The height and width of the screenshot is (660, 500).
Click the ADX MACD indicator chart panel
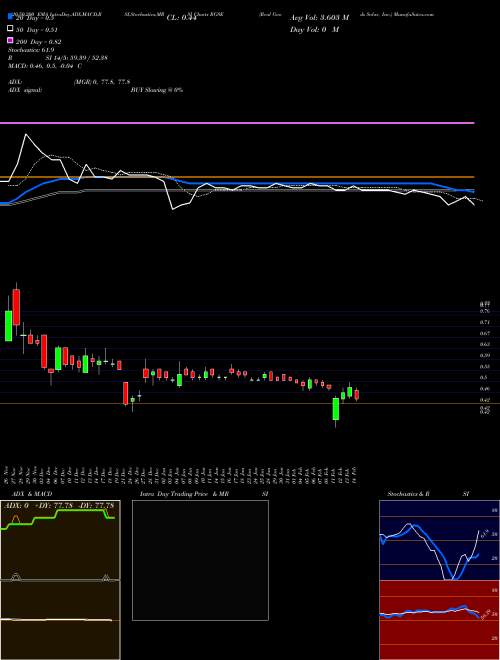click(60, 580)
